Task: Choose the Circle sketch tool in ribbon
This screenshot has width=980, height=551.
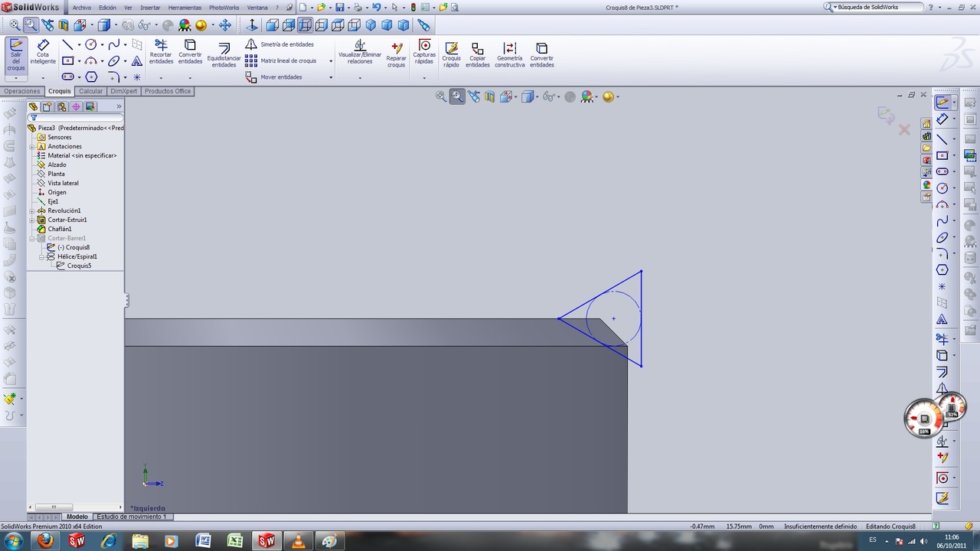Action: 90,44
